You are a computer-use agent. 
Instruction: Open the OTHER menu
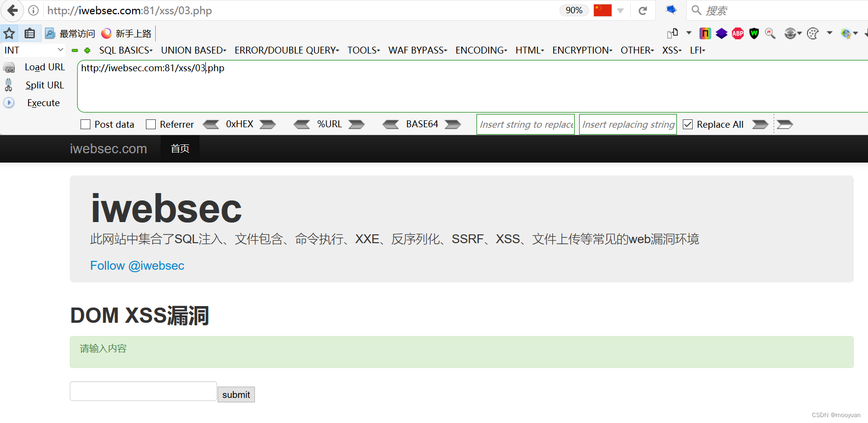coord(637,50)
